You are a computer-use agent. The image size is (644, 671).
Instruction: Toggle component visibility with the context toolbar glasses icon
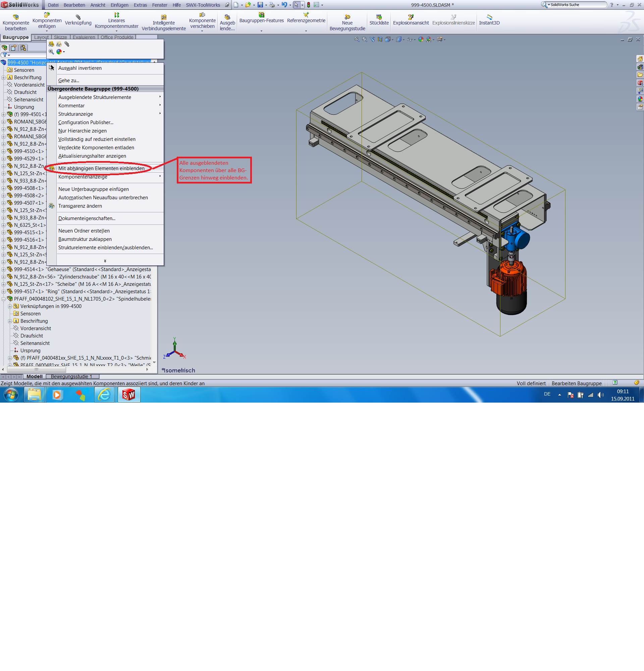51,44
